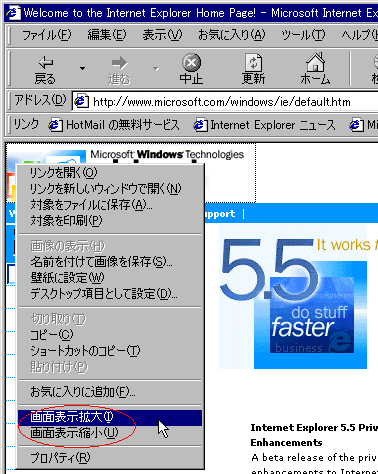Select デスクトップ項目として設定(D)...

click(110, 294)
